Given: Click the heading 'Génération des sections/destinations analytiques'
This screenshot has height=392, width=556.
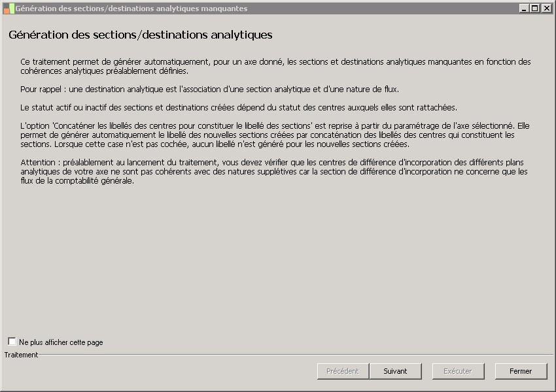Looking at the screenshot, I should pyautogui.click(x=141, y=35).
